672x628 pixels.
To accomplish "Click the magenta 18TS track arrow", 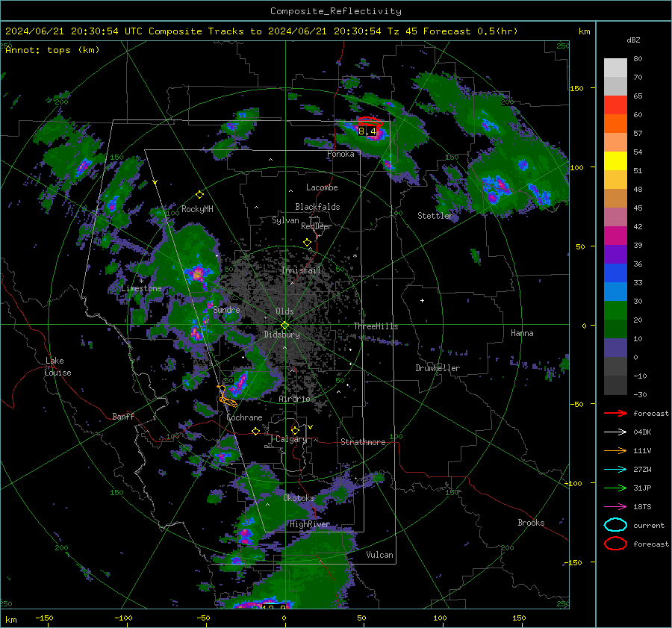I will (x=615, y=507).
